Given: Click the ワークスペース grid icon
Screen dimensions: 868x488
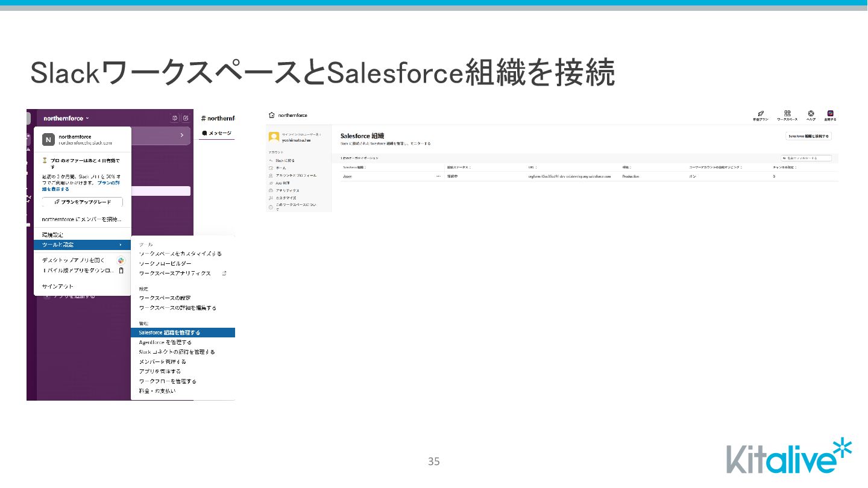Looking at the screenshot, I should (x=787, y=113).
